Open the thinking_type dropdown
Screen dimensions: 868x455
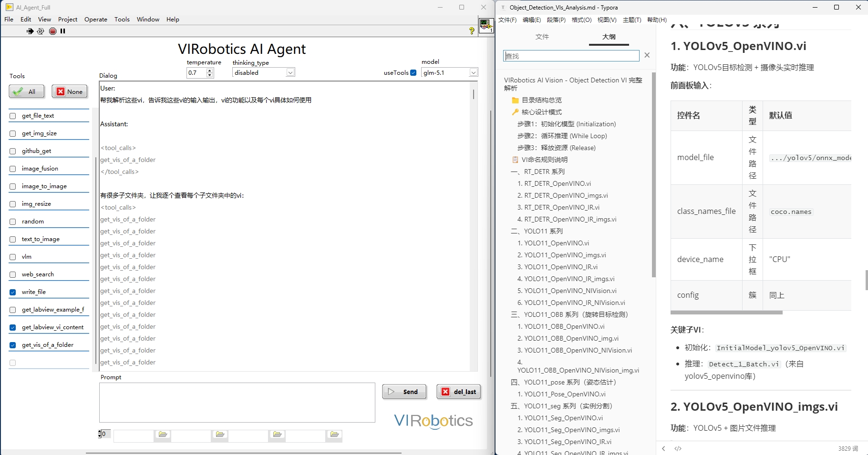coord(290,72)
